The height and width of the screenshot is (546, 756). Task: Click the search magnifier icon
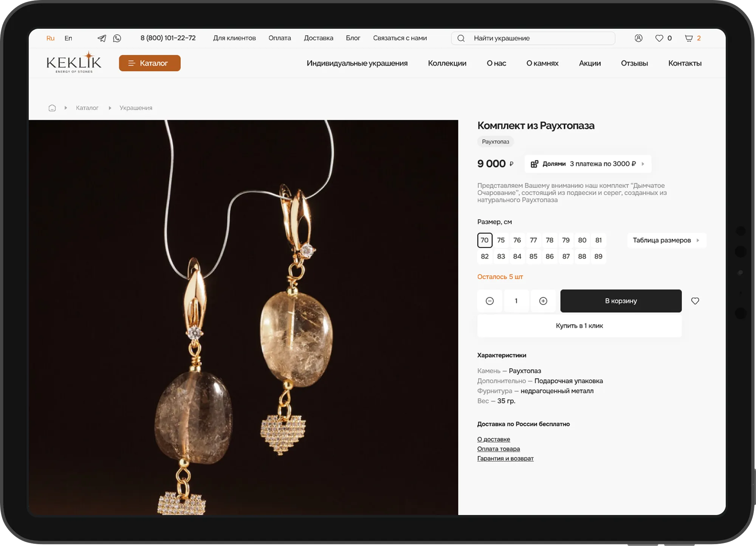(461, 38)
